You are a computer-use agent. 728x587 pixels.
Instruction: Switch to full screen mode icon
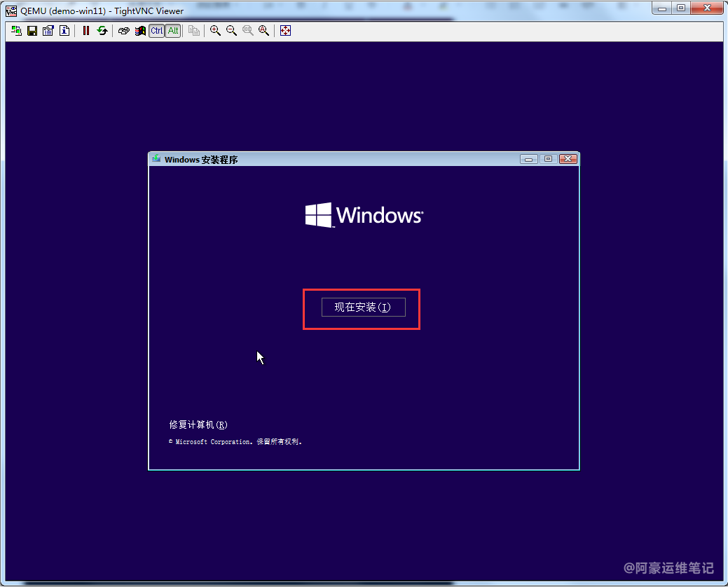[285, 31]
